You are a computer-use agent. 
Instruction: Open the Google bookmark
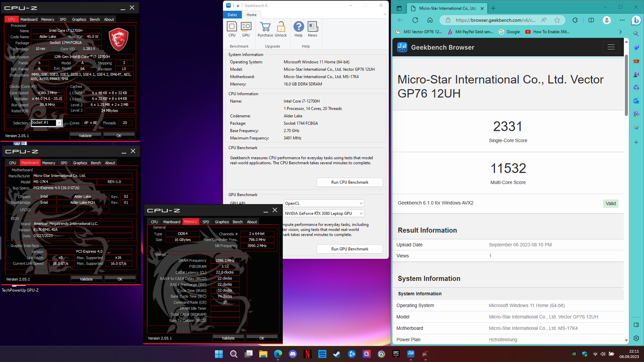[509, 32]
